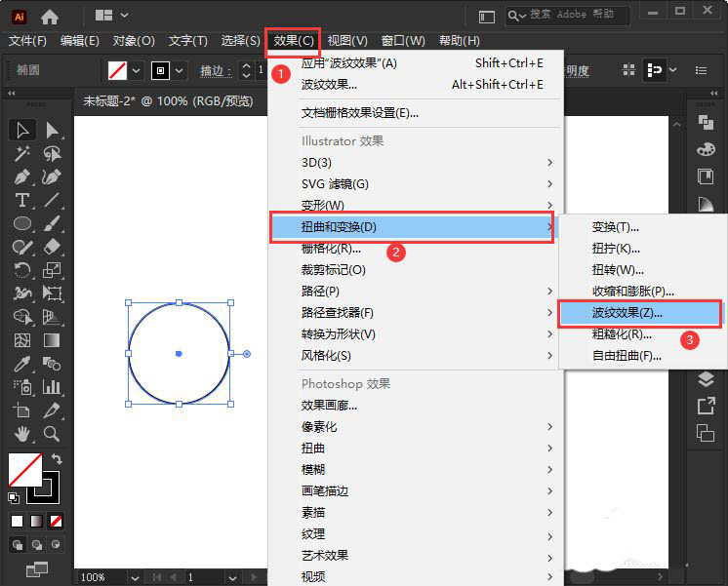Choose 波纹效果(Z)... from the submenu
The height and width of the screenshot is (586, 728).
click(x=627, y=313)
